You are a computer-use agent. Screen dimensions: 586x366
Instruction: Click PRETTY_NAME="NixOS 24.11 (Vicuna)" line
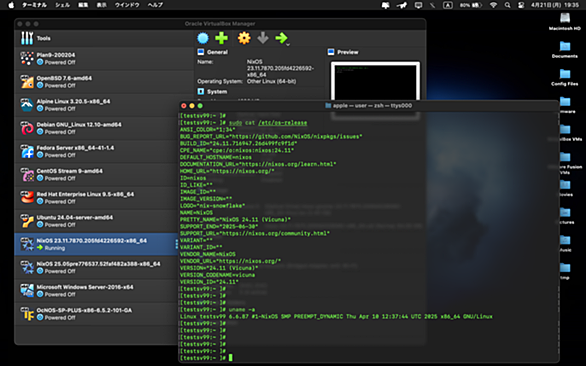click(235, 219)
